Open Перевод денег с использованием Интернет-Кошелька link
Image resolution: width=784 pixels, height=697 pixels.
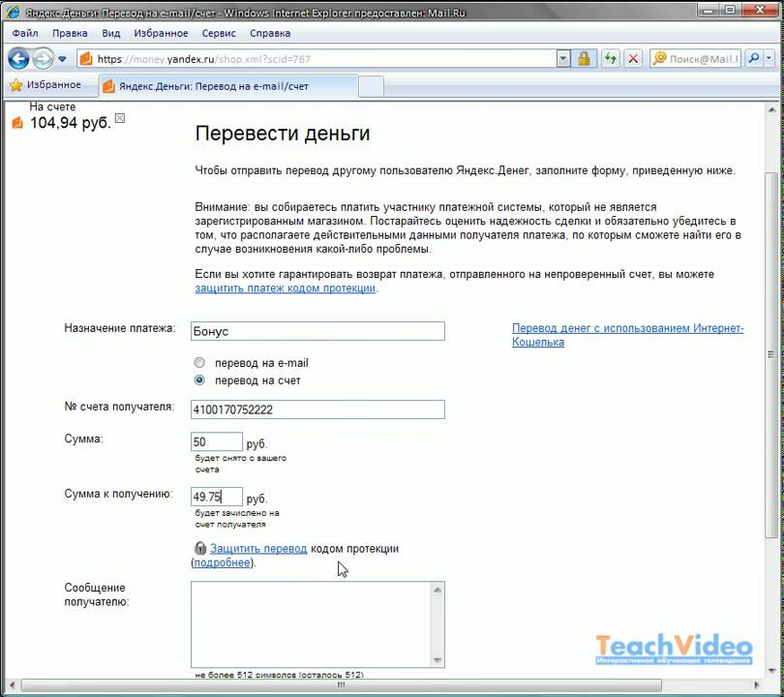click(627, 335)
